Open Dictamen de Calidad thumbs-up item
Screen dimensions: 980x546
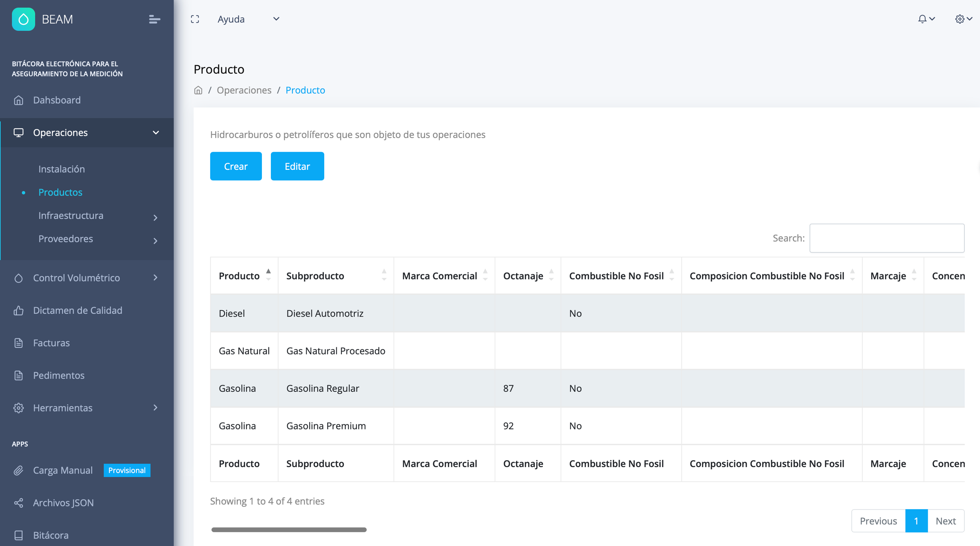click(x=78, y=310)
